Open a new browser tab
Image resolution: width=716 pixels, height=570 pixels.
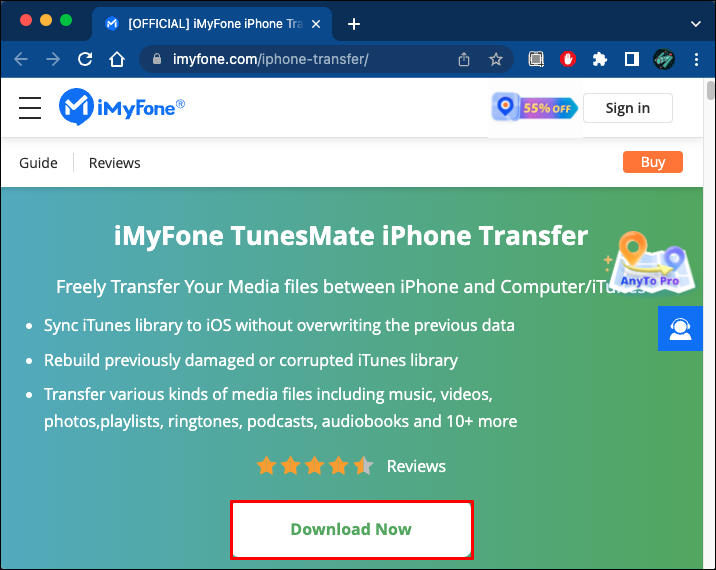click(x=353, y=24)
